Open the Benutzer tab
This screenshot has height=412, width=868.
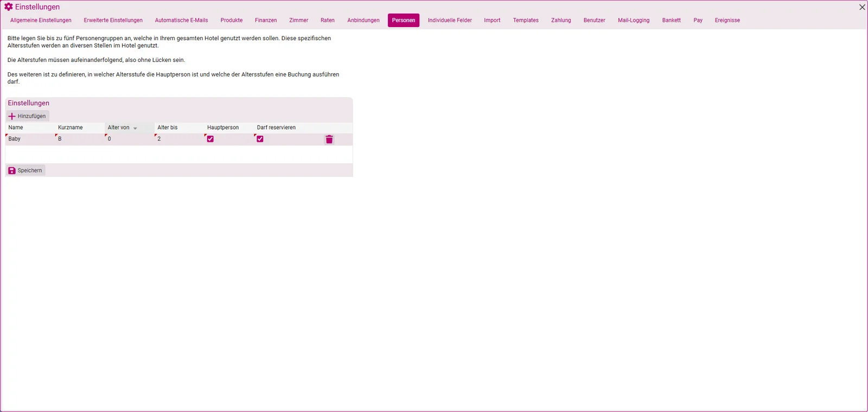pos(594,21)
